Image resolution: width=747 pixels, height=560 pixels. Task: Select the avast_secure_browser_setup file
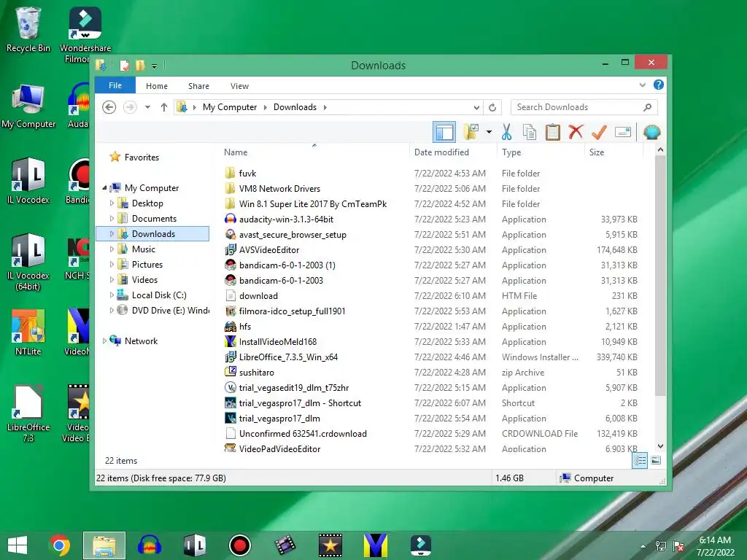293,235
